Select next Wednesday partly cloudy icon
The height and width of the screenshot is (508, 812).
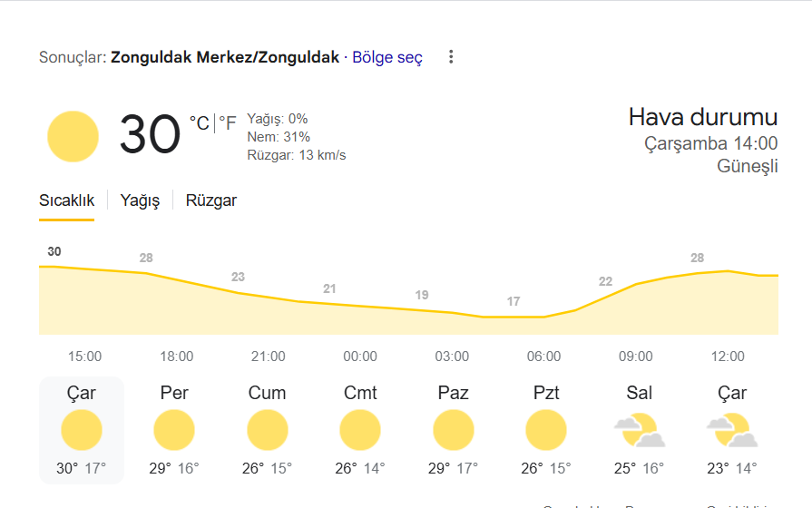(x=732, y=430)
